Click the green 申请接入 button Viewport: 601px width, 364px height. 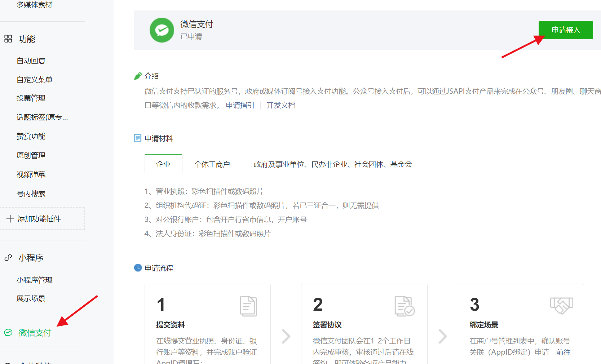click(x=566, y=30)
